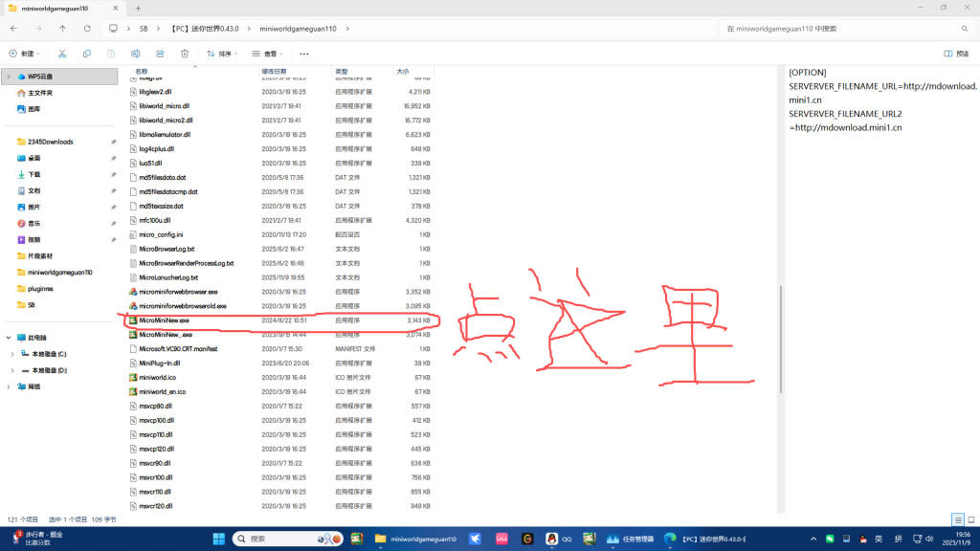
Task: Click the volume speaker icon in system tray
Action: (x=930, y=539)
